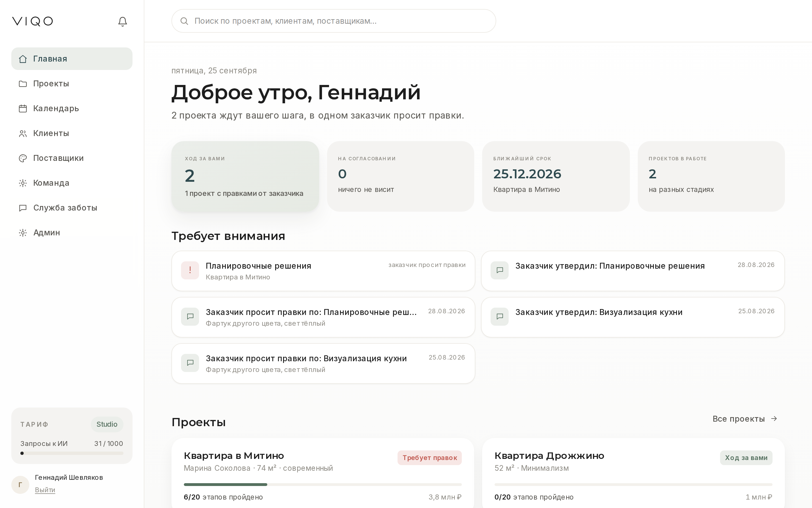812x508 pixels.
Task: Click the gear icon beside Админ
Action: click(x=23, y=233)
